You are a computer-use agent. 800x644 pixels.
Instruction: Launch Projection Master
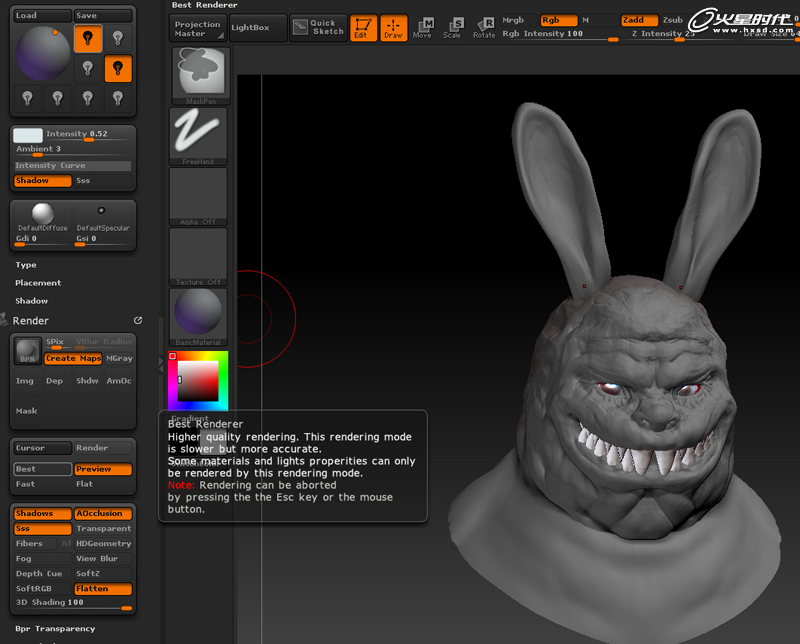pos(198,29)
